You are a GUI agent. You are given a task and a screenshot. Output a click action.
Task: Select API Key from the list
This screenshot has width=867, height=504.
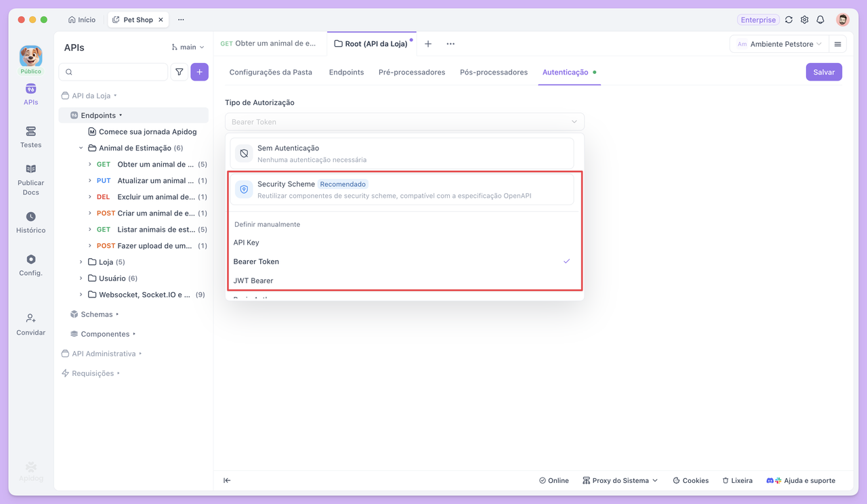(404, 243)
